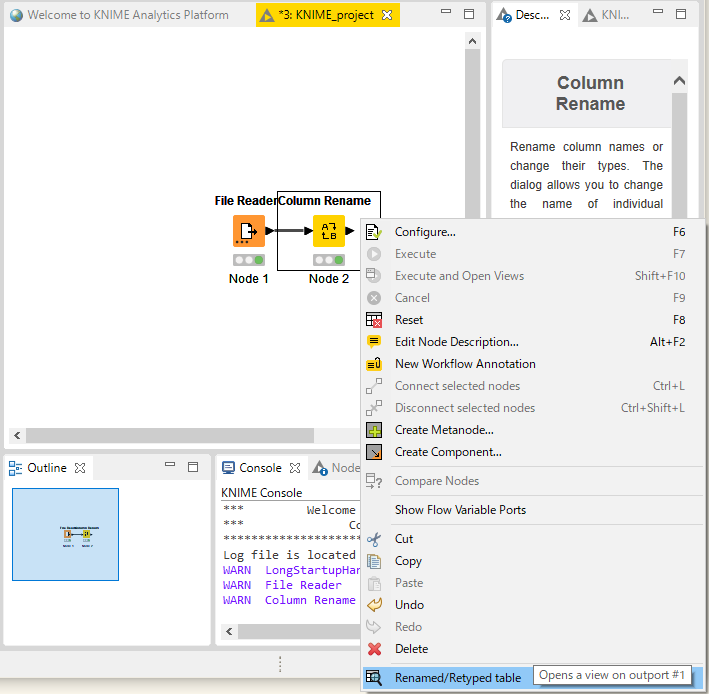
Task: Choose Reset in the context menu
Action: [x=534, y=320]
